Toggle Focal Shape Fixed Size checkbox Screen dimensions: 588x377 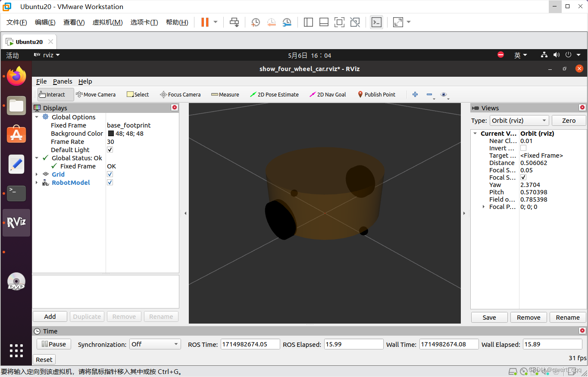pos(523,178)
